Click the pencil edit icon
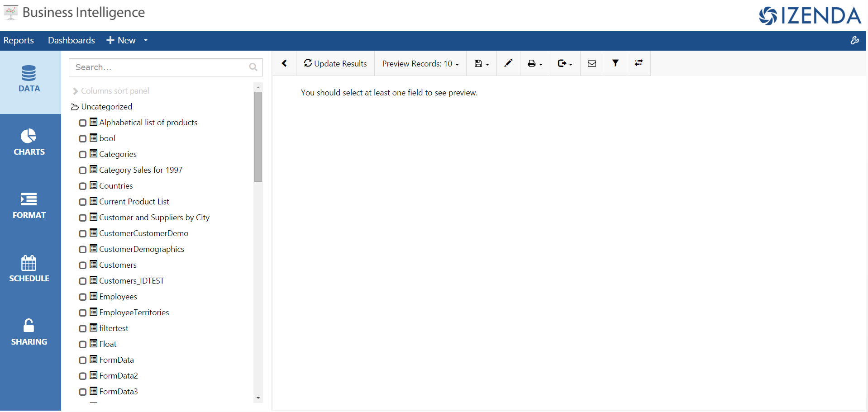 coord(508,63)
